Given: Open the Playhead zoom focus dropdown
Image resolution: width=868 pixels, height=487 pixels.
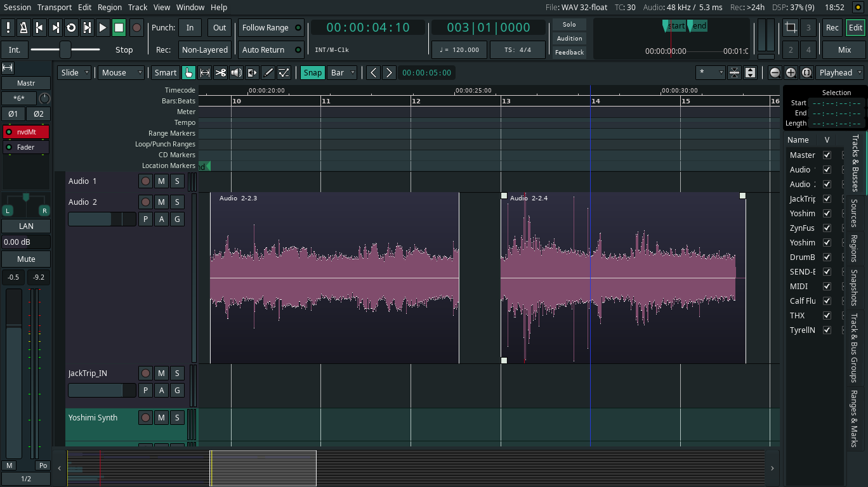Looking at the screenshot, I should coord(840,72).
